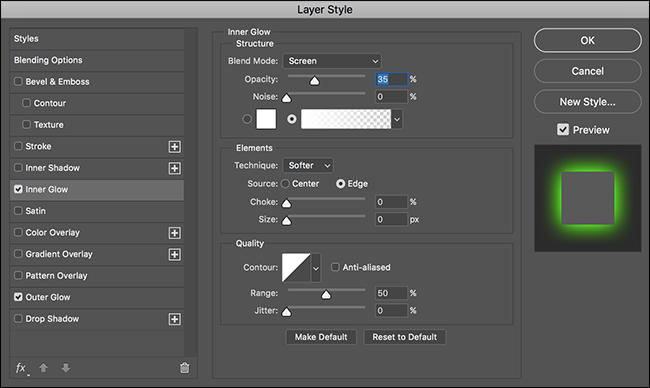
Task: Open the Technique dropdown
Action: point(308,165)
